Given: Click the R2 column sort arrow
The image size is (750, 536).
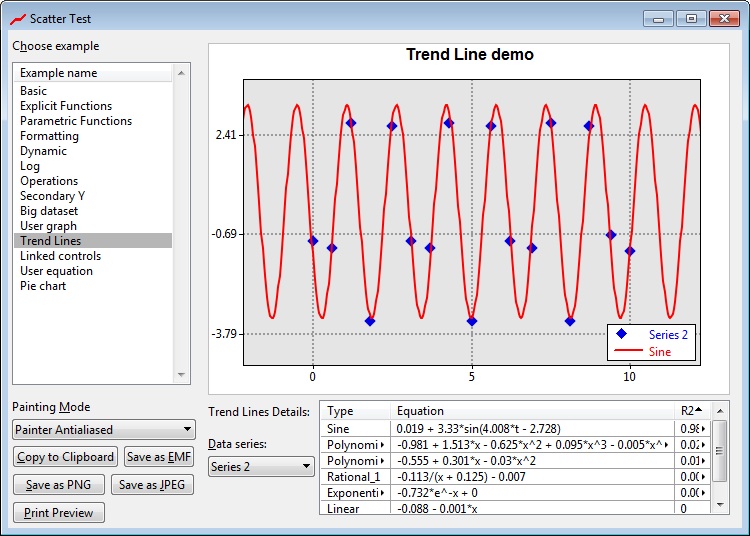Looking at the screenshot, I should (x=699, y=410).
